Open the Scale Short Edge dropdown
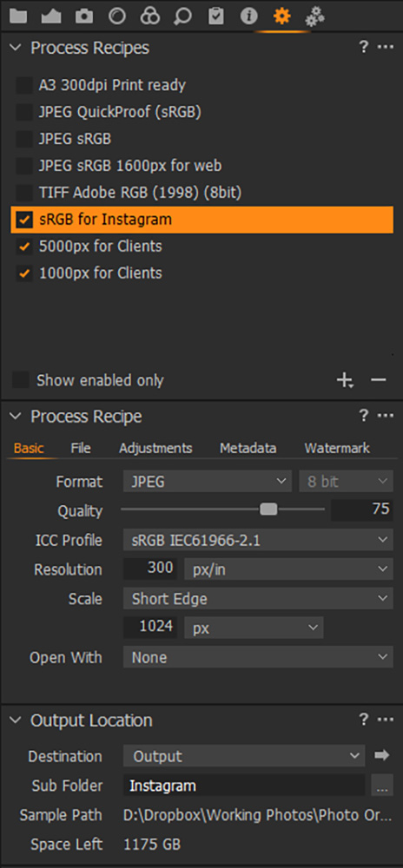The width and height of the screenshot is (403, 868). click(x=258, y=598)
